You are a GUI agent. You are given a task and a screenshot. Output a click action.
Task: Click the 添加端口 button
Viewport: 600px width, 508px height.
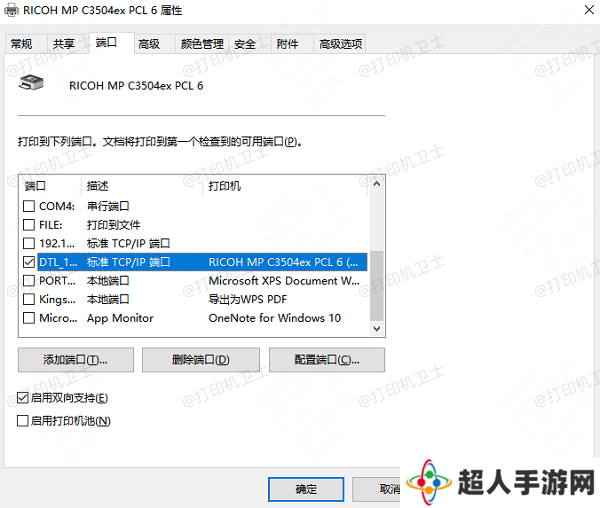(x=76, y=360)
